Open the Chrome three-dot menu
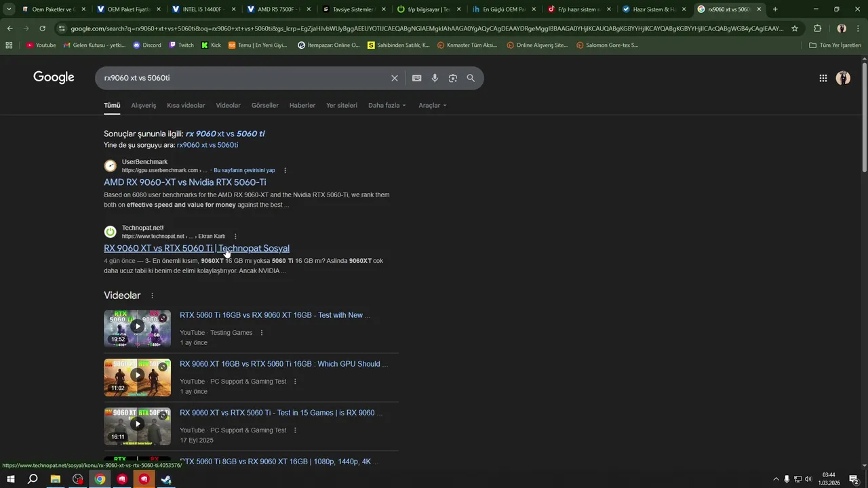The width and height of the screenshot is (868, 488). tap(859, 28)
